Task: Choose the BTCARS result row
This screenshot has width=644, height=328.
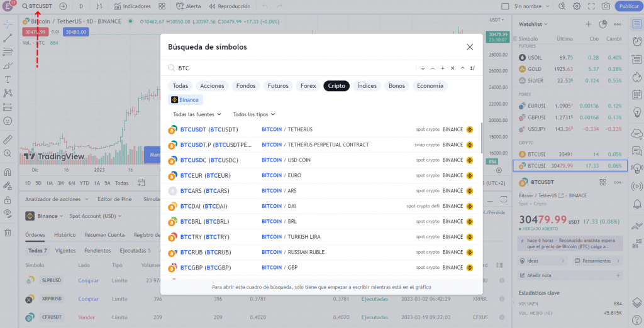Action: [321, 191]
